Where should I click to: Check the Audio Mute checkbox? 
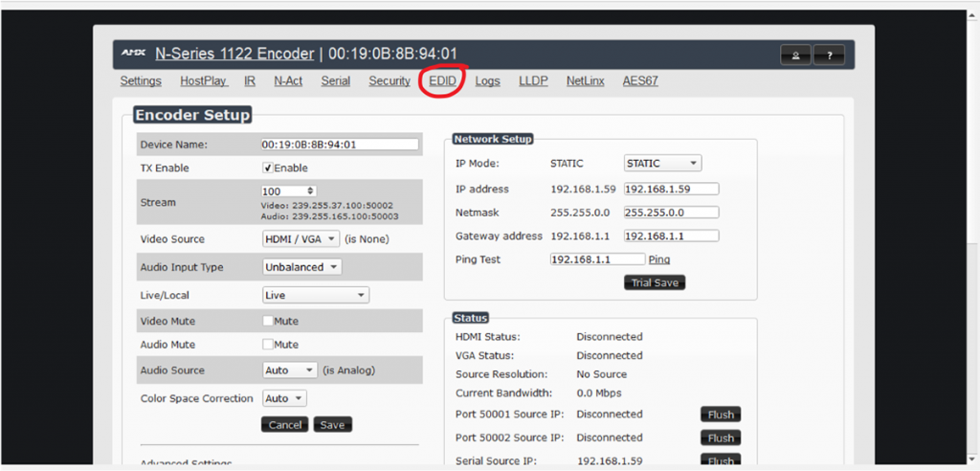click(268, 344)
